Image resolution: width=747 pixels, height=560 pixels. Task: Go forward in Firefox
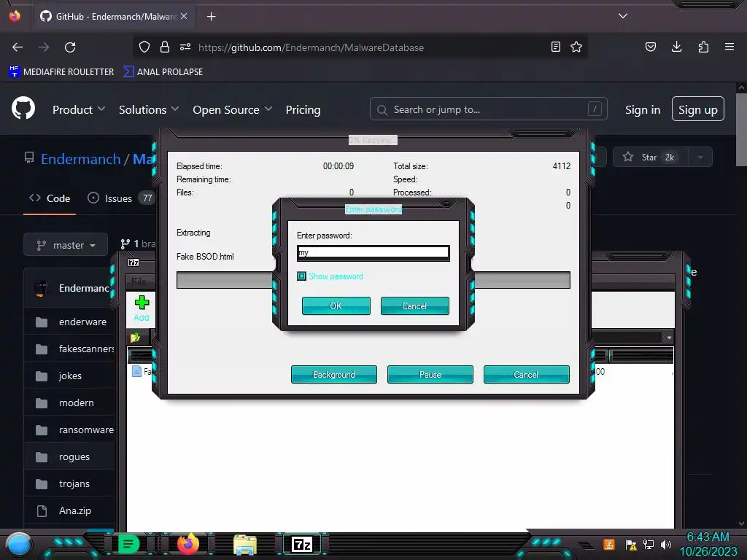(x=44, y=47)
